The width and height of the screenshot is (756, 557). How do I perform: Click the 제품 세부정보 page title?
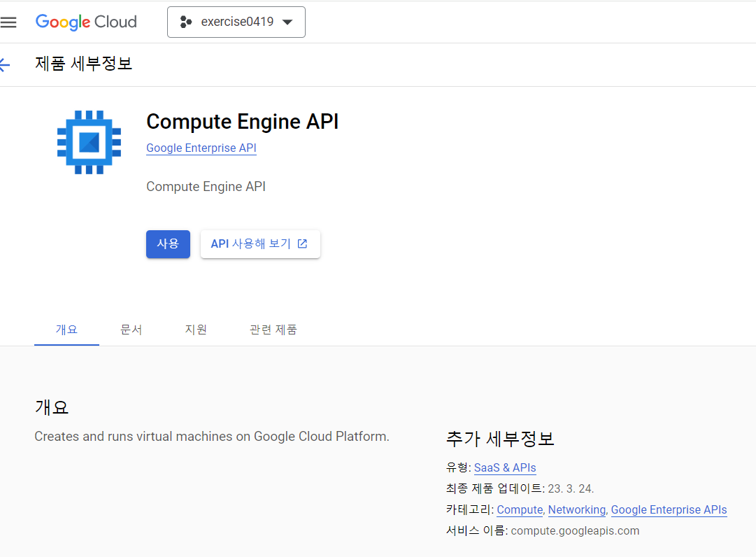click(83, 64)
